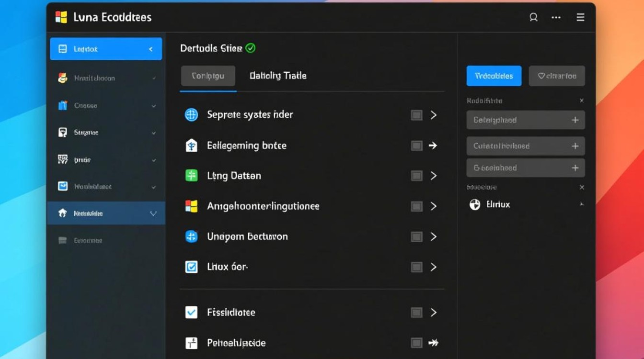Click the green icon beside Ling Datten
Image resolution: width=644 pixels, height=359 pixels.
[x=191, y=176]
